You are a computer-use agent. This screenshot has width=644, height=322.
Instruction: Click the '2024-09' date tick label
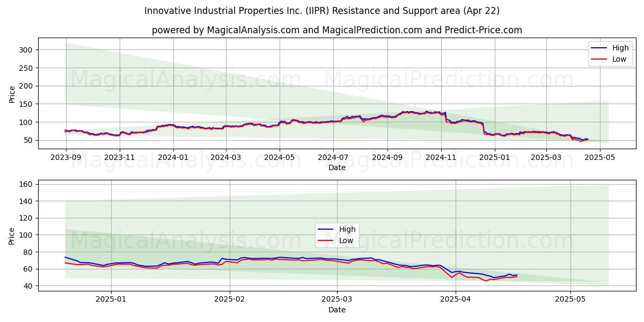[x=387, y=158]
